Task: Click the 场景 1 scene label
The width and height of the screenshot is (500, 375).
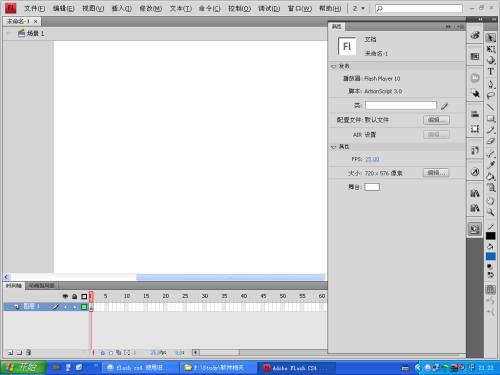Action: point(35,33)
